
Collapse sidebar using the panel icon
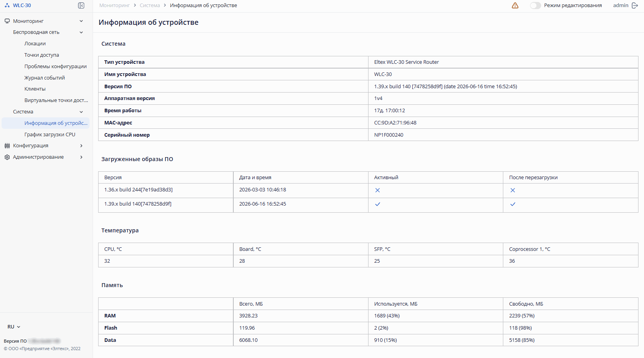point(81,6)
